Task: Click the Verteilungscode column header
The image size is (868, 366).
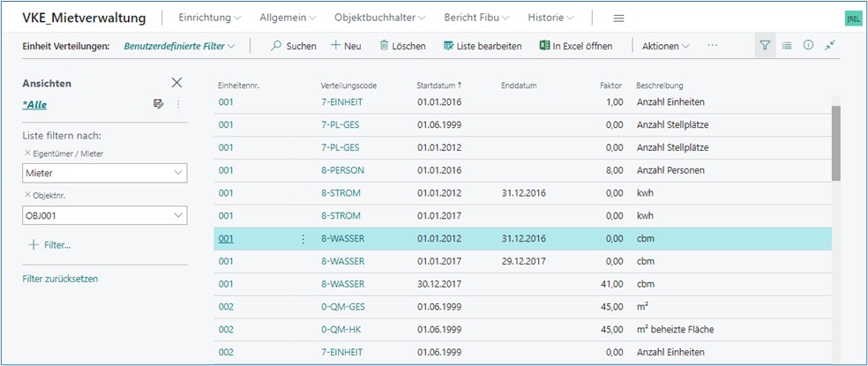Action: 348,86
